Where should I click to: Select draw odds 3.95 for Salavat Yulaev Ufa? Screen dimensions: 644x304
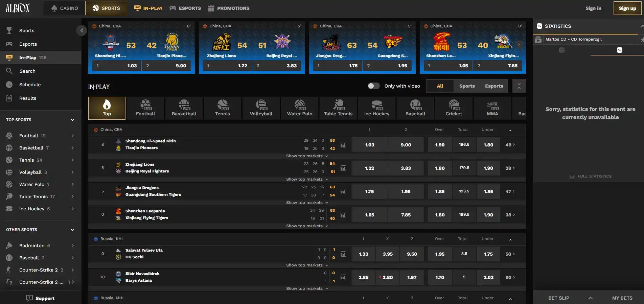[388, 254]
